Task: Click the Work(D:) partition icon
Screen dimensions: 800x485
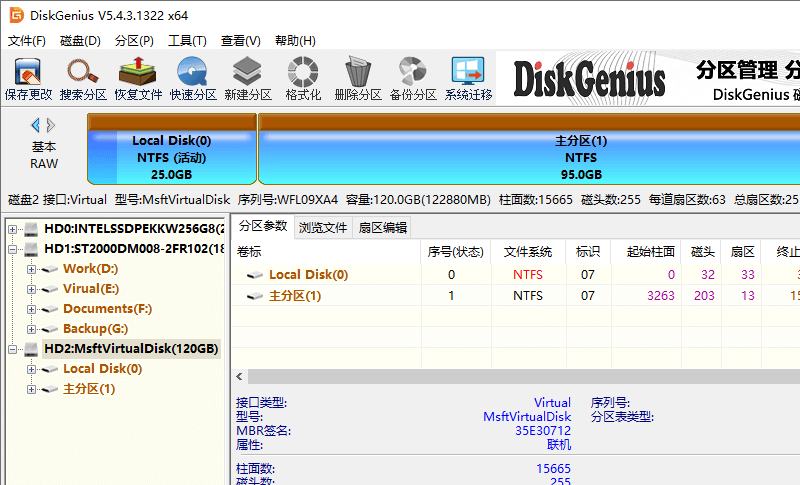Action: click(x=49, y=269)
